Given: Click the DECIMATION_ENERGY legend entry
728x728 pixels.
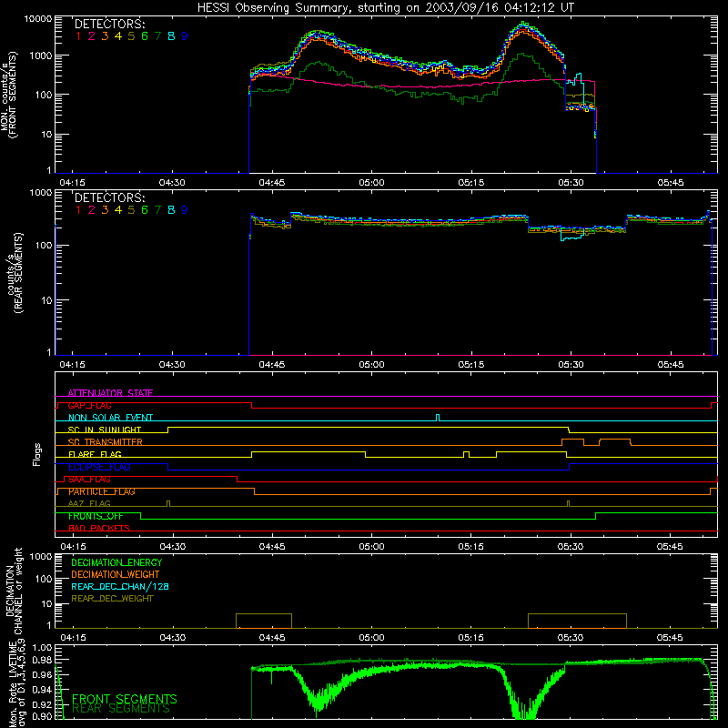Looking at the screenshot, I should point(116,562).
